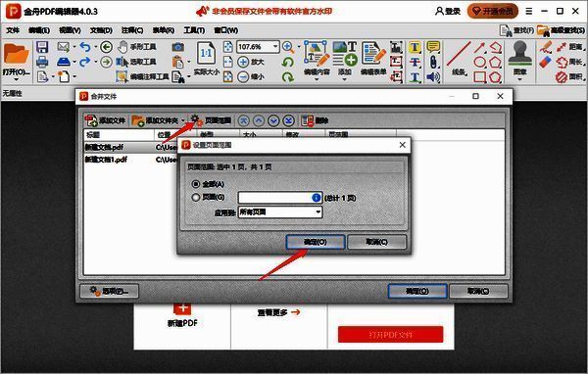Click the sound speaker annotation icon
The height and width of the screenshot is (374, 588).
point(433,76)
